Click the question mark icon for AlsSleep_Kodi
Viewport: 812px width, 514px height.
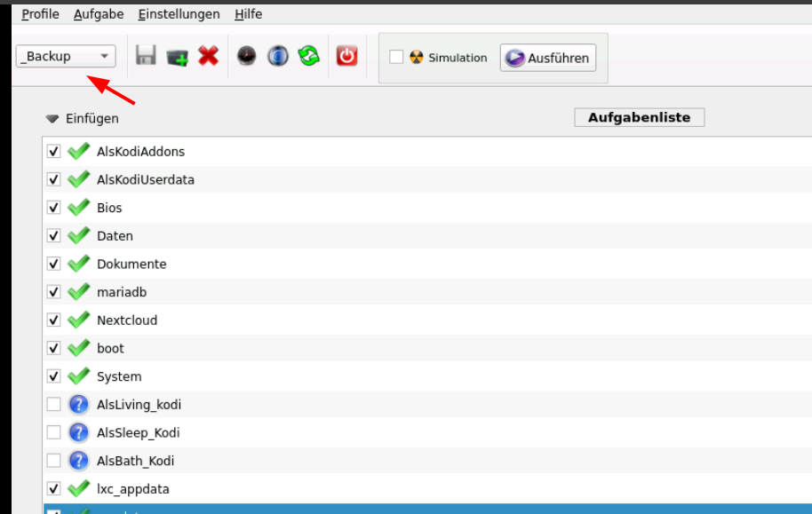(79, 432)
